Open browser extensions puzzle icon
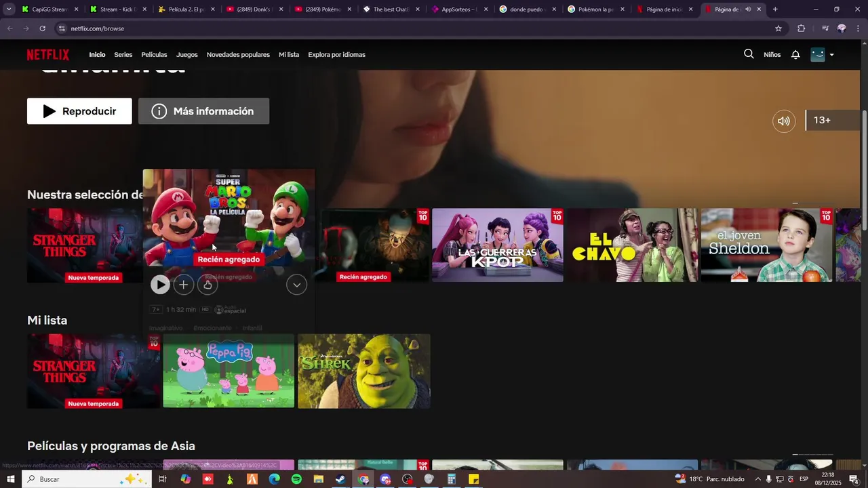868x488 pixels. coord(801,28)
